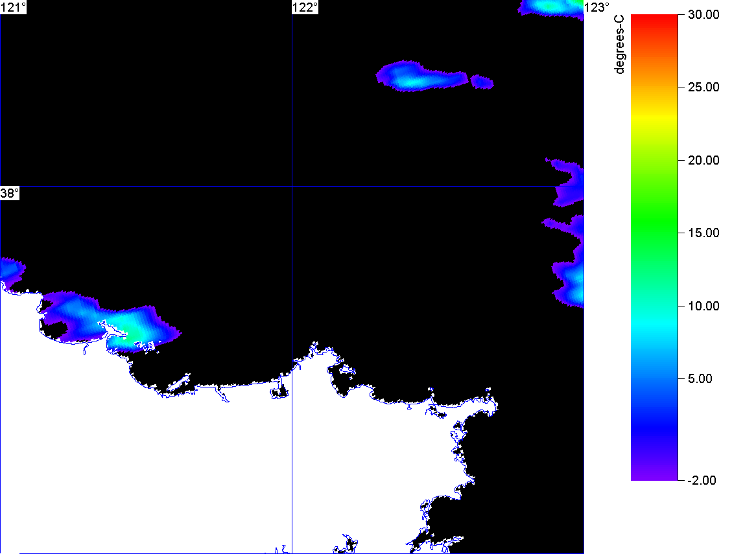Image resolution: width=756 pixels, height=554 pixels.
Task: Click the degrees-C colorbar unit label
Action: [x=619, y=44]
